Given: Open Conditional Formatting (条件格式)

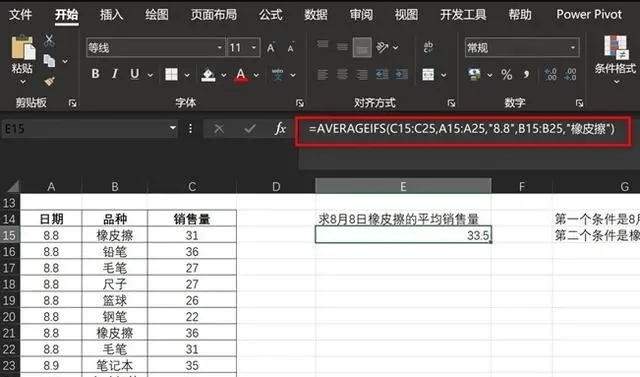Looking at the screenshot, I should [x=616, y=59].
